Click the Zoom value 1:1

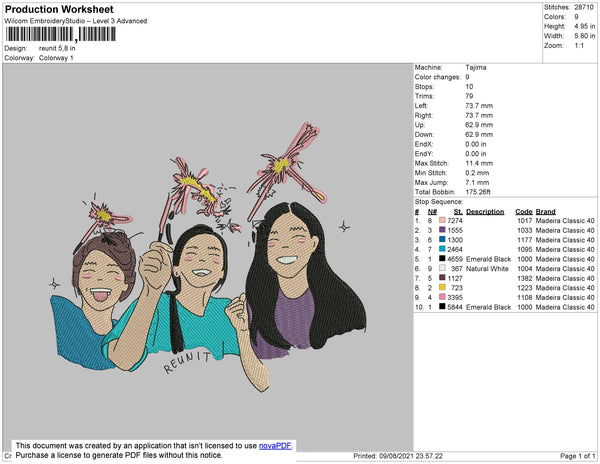coord(579,46)
